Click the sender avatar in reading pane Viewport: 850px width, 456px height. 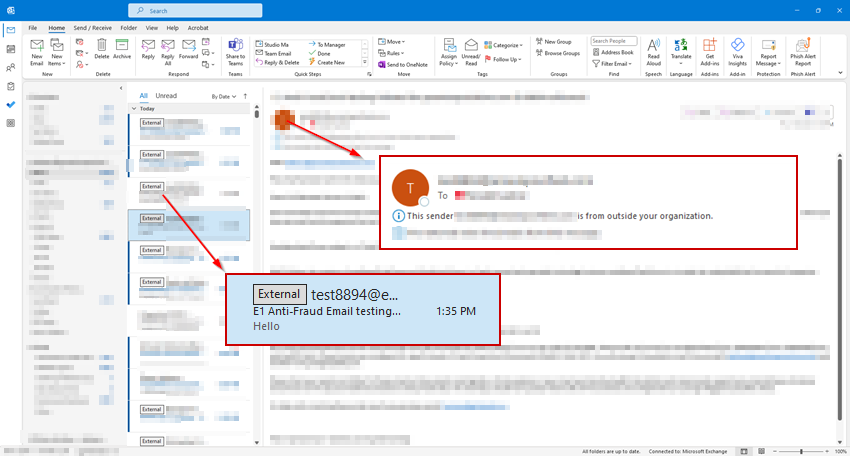click(x=284, y=119)
